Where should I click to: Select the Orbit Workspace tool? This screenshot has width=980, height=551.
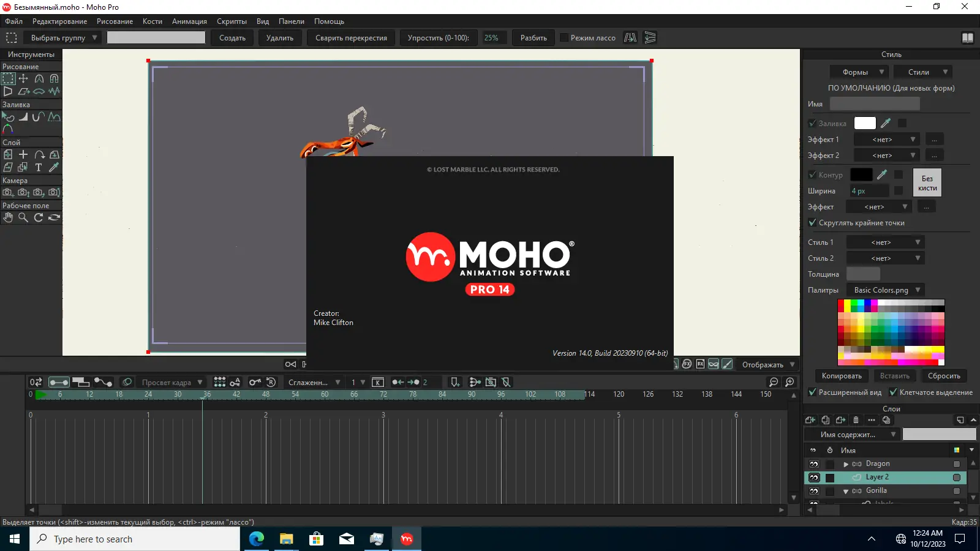point(55,217)
